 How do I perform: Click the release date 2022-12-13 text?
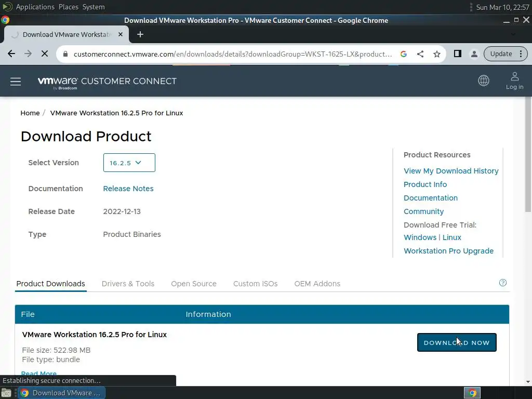click(122, 212)
